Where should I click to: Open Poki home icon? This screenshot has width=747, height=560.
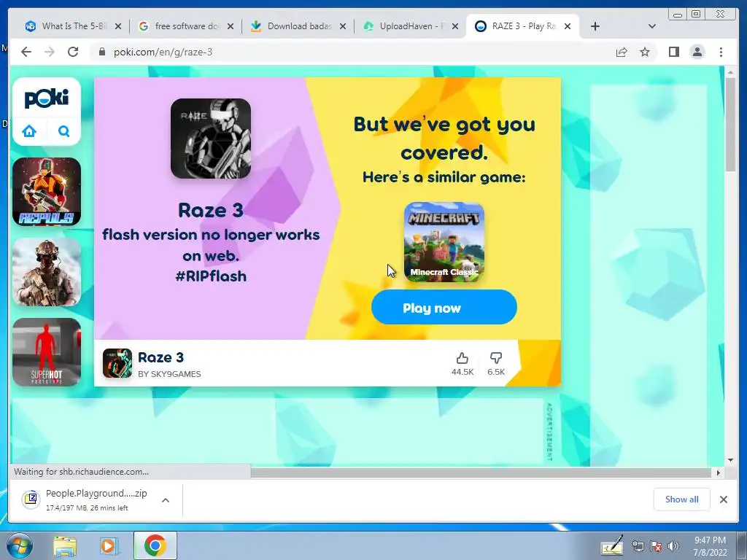point(29,131)
